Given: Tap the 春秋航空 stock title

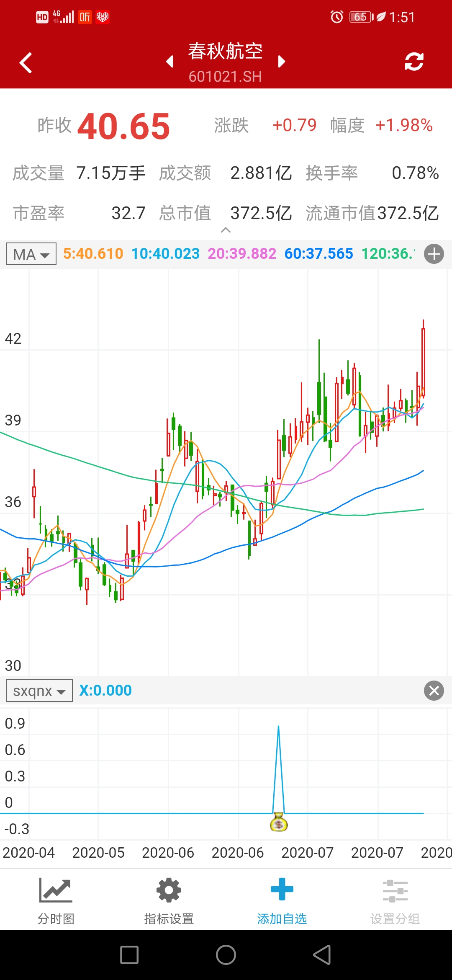Looking at the screenshot, I should point(225,52).
